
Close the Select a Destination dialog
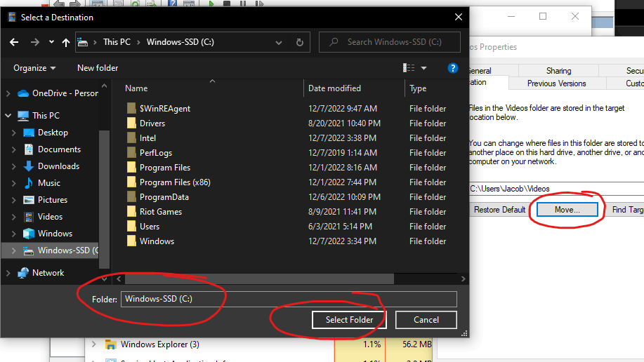click(x=459, y=18)
